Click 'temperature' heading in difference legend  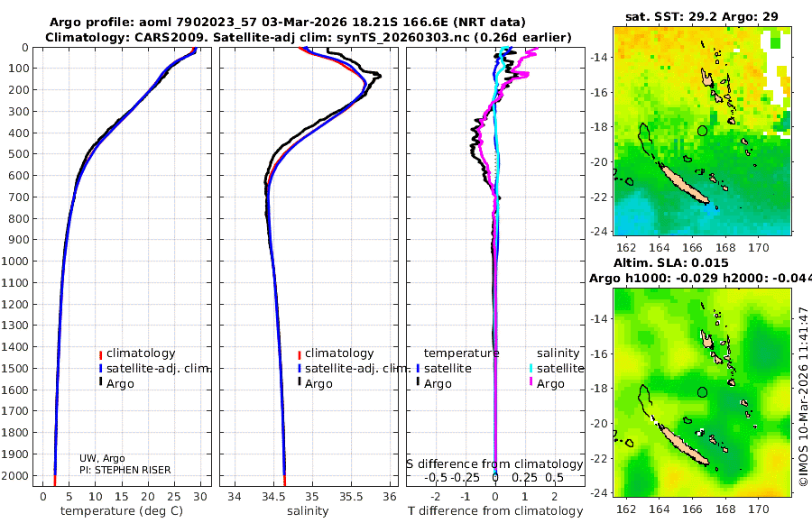(x=461, y=353)
